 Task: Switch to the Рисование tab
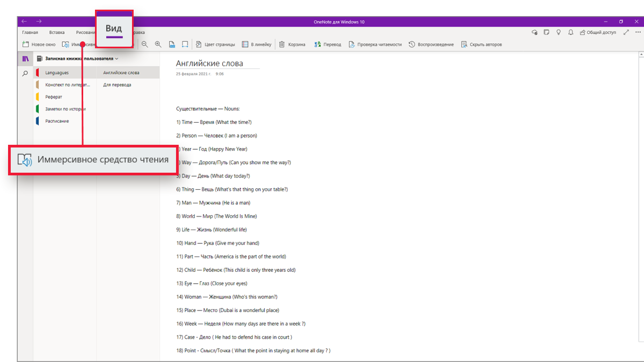(85, 32)
